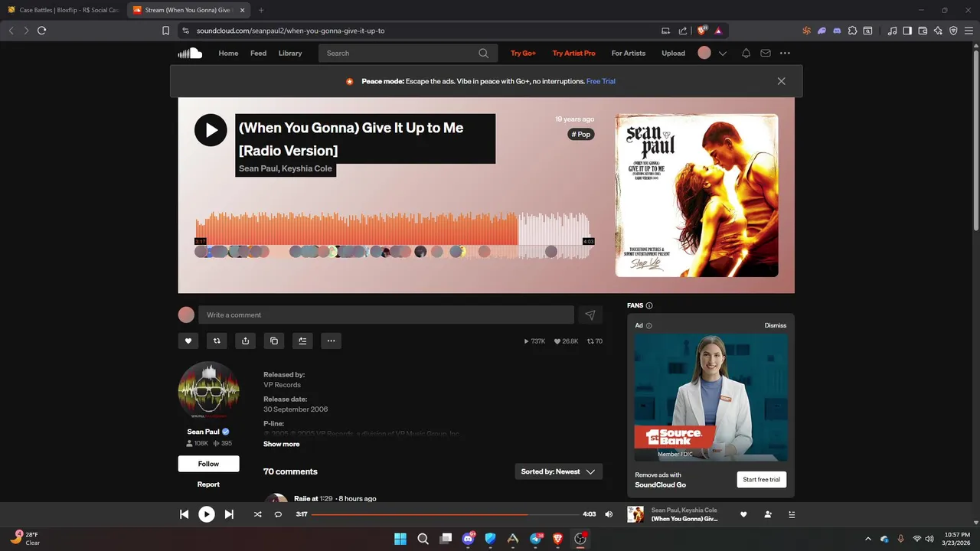Switch to the Case Battles Bloxflip tab
Viewport: 980px width, 551px height.
(63, 10)
